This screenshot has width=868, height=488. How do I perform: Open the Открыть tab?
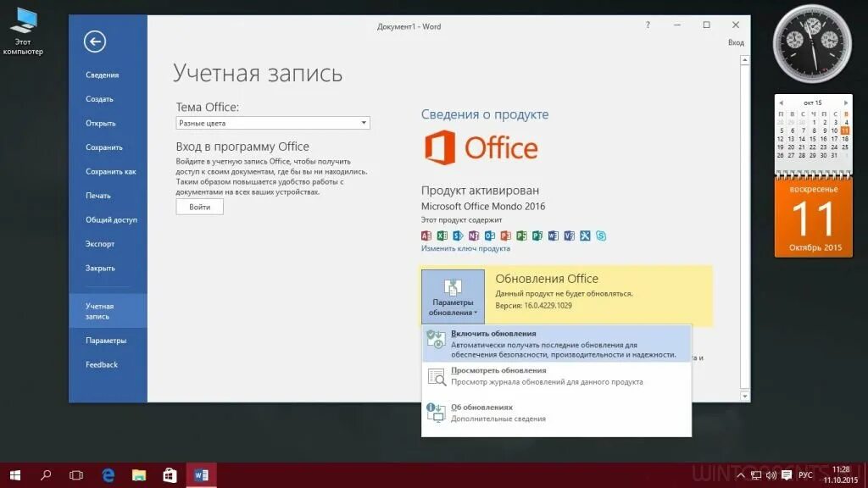coord(101,124)
